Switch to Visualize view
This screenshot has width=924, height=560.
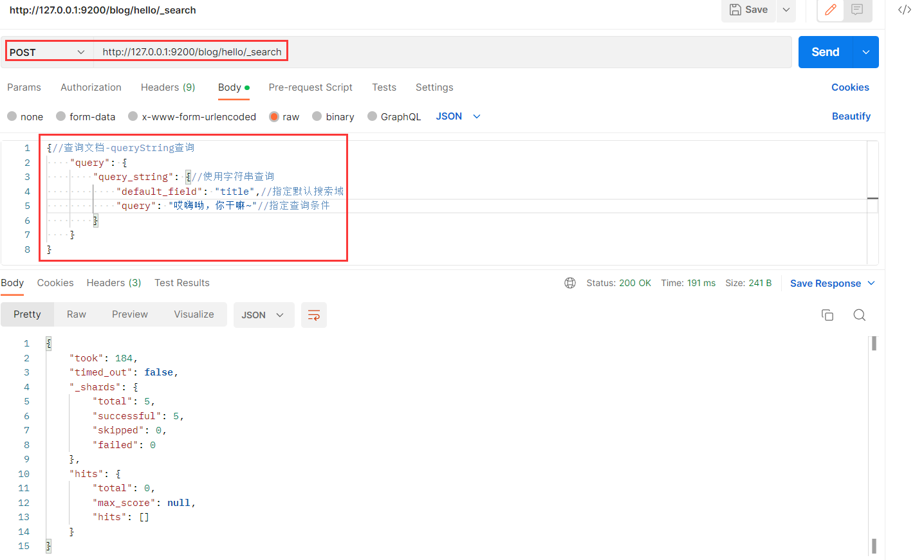click(194, 314)
